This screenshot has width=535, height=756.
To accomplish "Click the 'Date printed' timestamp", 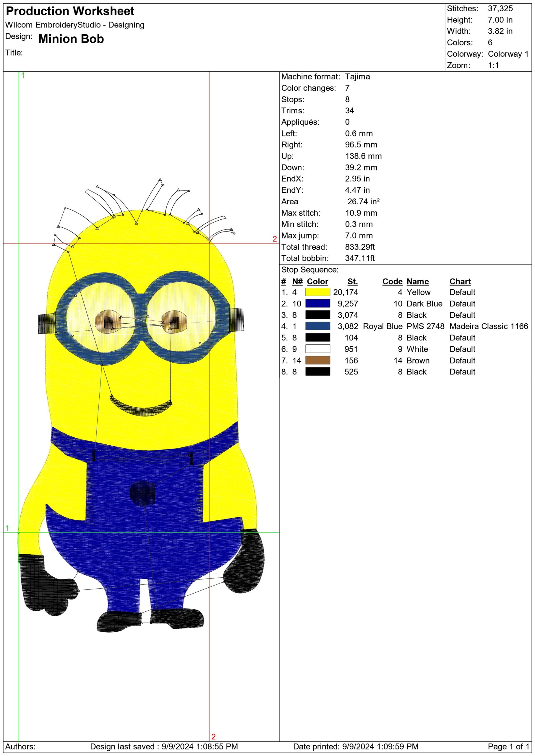I will point(356,747).
